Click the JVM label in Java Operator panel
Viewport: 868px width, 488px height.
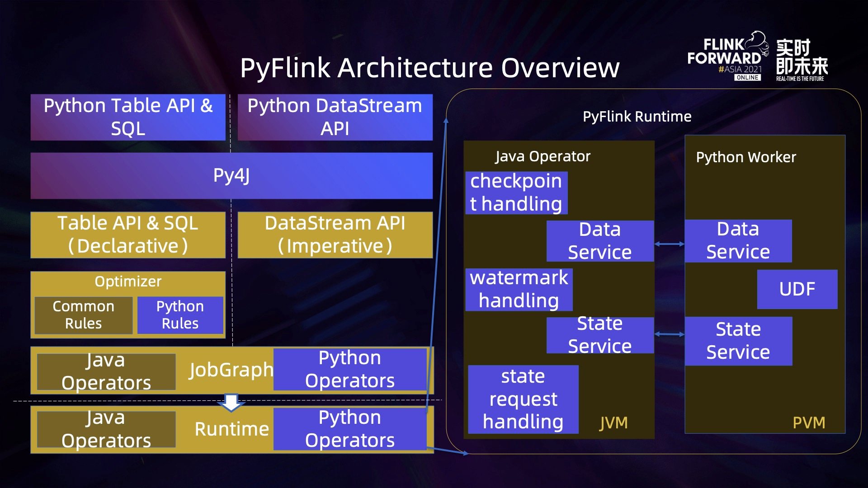pyautogui.click(x=613, y=423)
